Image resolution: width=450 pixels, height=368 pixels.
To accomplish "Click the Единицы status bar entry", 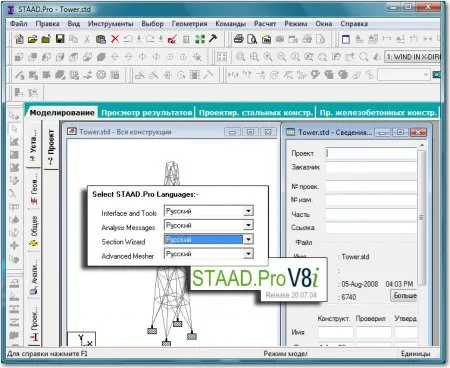I will (x=415, y=354).
